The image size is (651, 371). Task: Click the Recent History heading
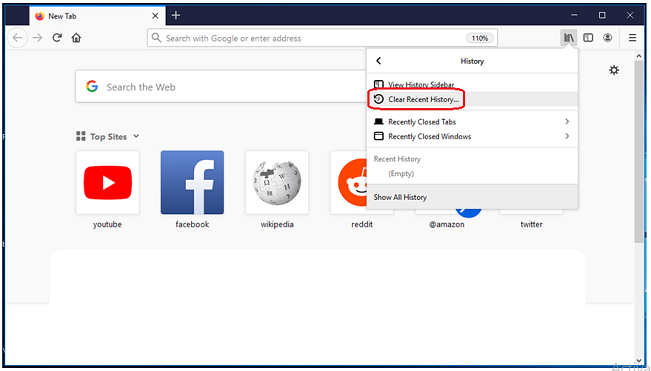(x=397, y=159)
